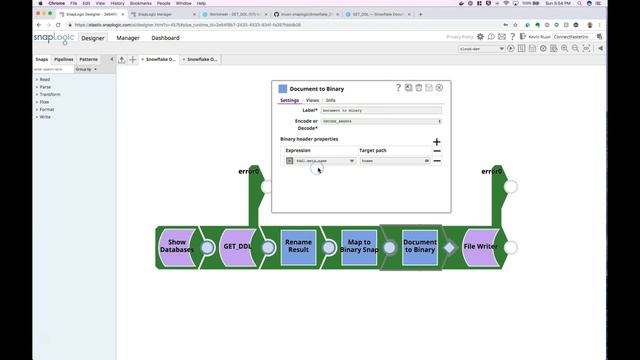
Task: Switch to the Settings tab in dialog
Action: (289, 100)
